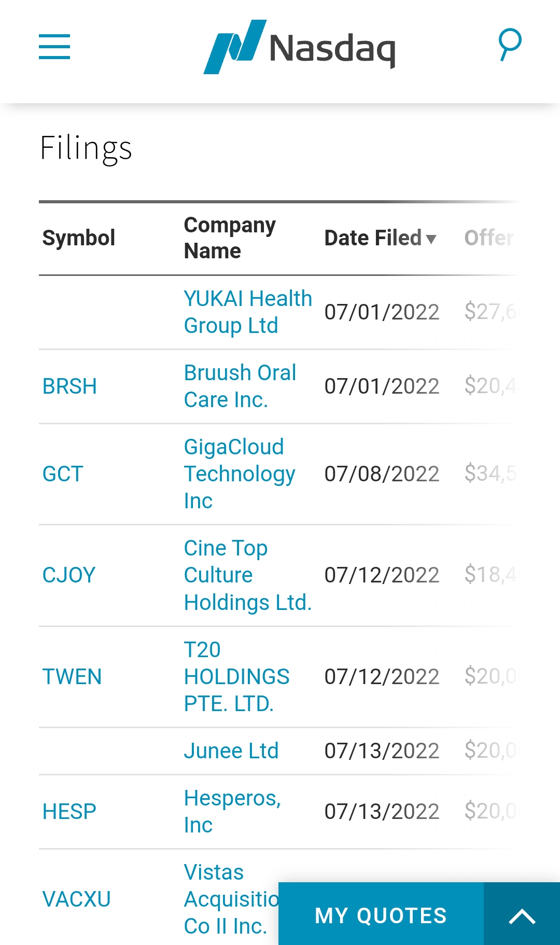The image size is (560, 945).
Task: Open T20 HOLDINGS PTE. LTD. link
Action: coord(236,677)
